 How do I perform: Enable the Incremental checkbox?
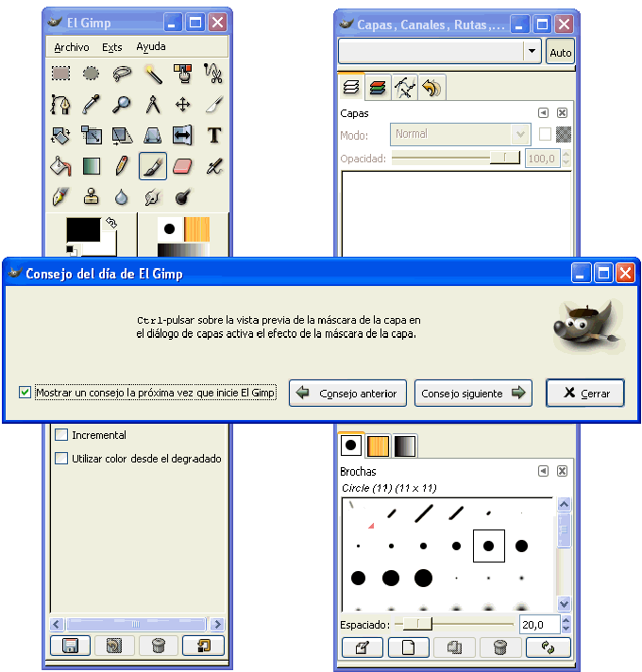point(61,435)
